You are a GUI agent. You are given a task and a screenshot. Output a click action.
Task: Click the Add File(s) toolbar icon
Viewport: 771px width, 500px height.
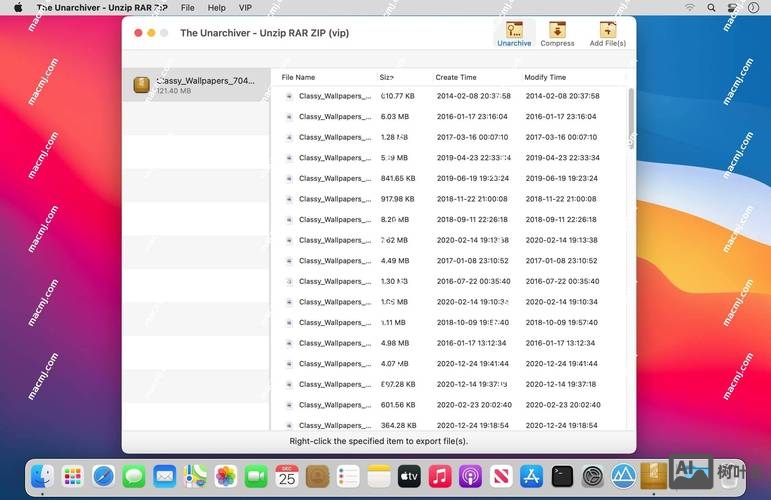pyautogui.click(x=607, y=32)
